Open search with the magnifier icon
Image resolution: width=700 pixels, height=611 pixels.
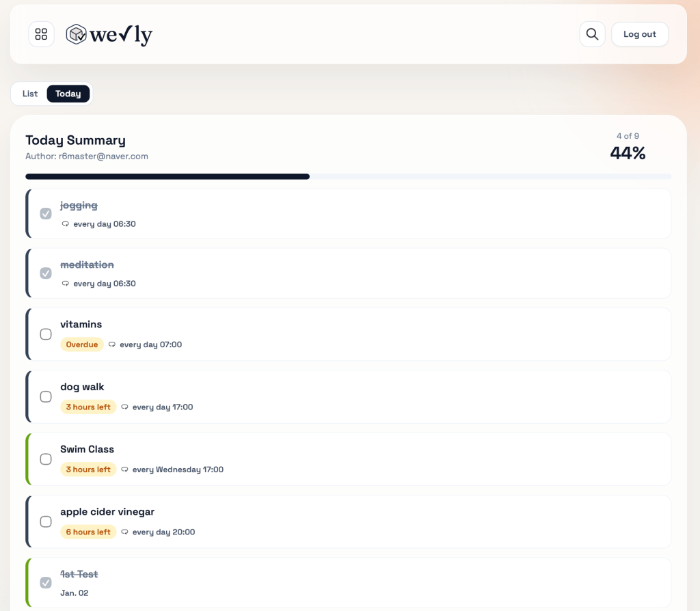(592, 34)
